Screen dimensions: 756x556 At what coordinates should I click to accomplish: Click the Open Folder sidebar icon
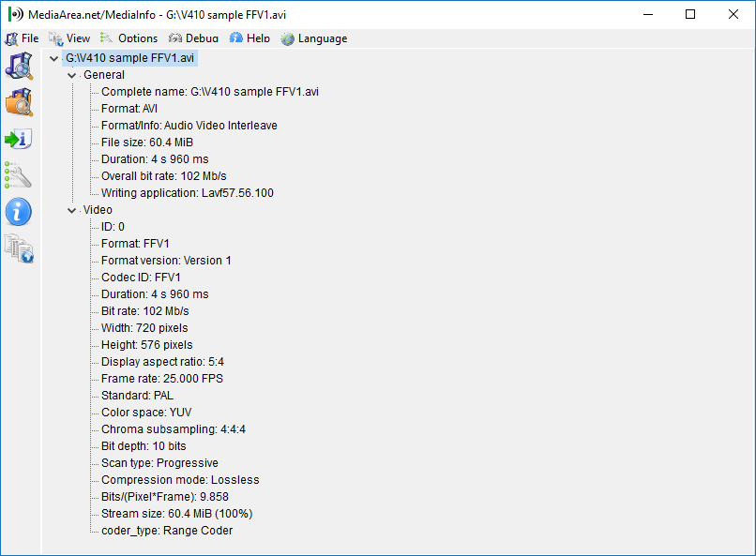(x=19, y=102)
